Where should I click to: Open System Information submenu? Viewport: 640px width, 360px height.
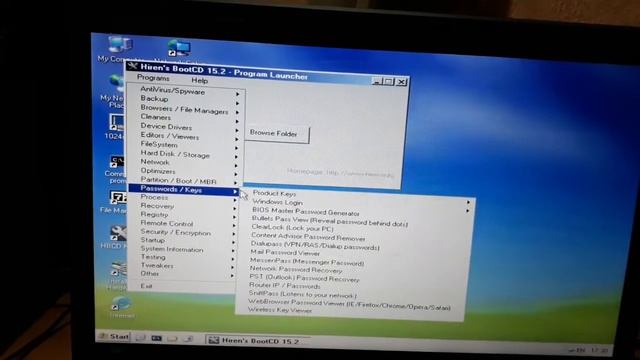point(184,249)
